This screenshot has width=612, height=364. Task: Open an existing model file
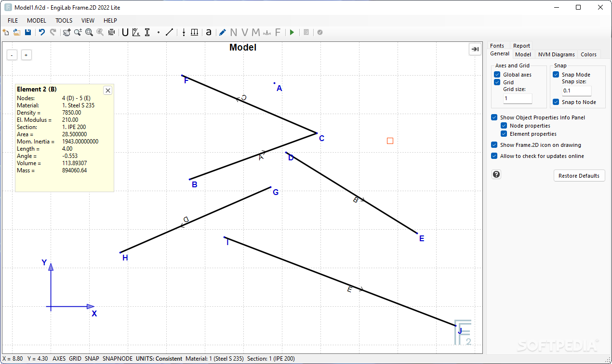(x=17, y=32)
